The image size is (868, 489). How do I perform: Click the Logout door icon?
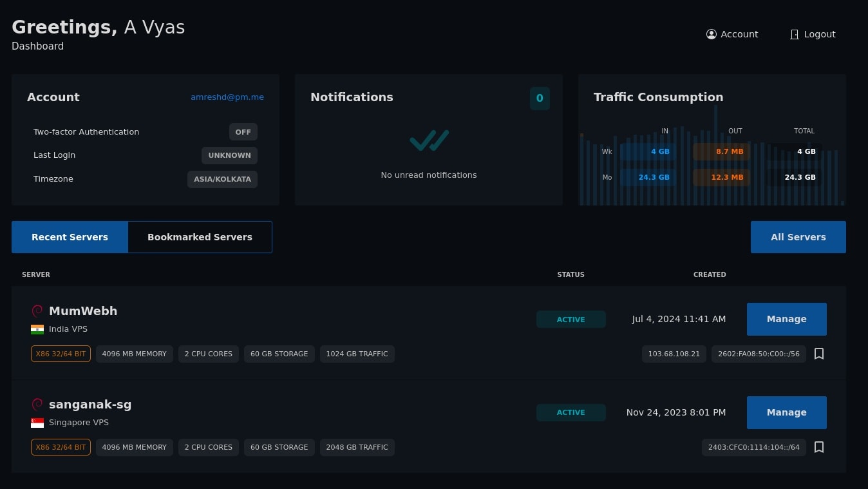click(795, 34)
